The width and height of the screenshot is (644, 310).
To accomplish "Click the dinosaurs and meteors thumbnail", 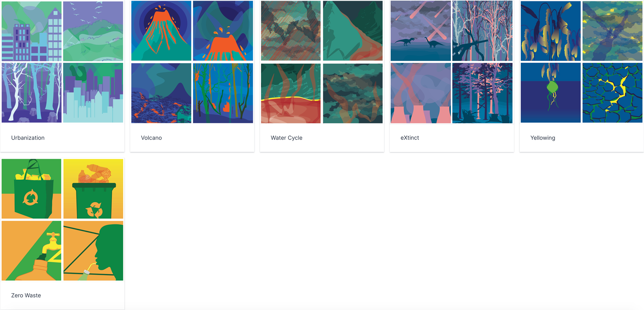I will pyautogui.click(x=421, y=31).
